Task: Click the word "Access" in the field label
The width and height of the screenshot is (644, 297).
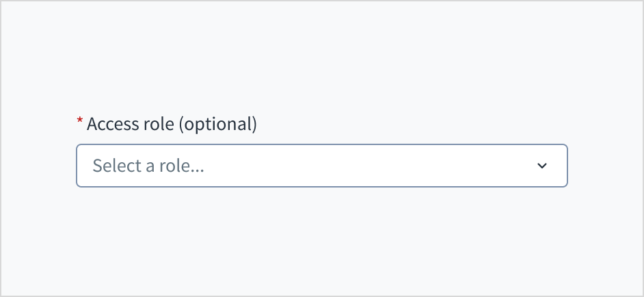Action: pyautogui.click(x=113, y=125)
